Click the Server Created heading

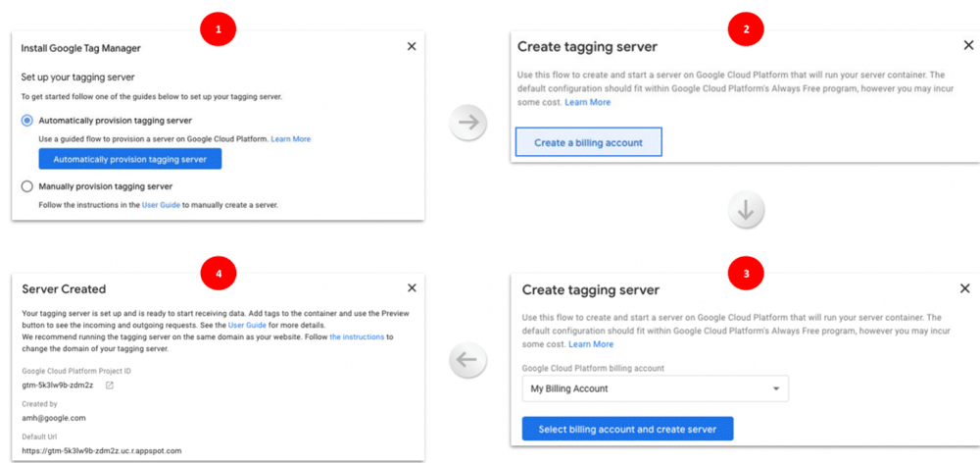point(64,289)
